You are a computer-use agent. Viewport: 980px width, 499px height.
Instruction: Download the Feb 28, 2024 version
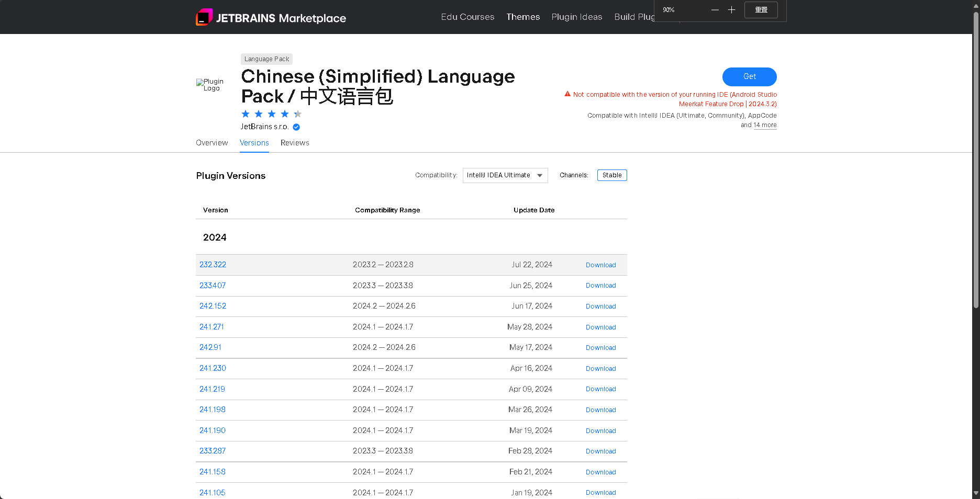tap(600, 451)
